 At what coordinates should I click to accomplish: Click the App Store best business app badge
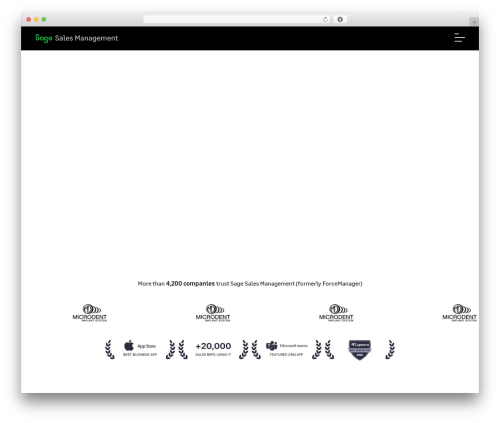click(140, 349)
